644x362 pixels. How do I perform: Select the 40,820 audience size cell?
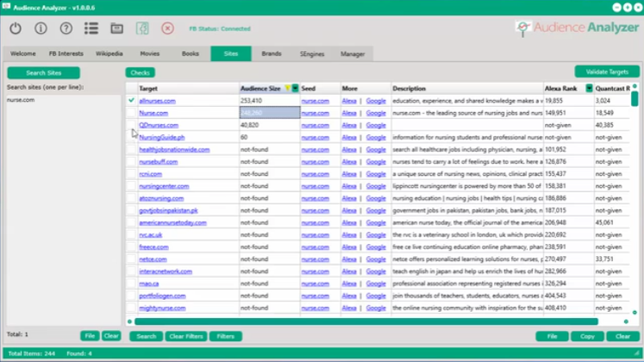click(270, 125)
